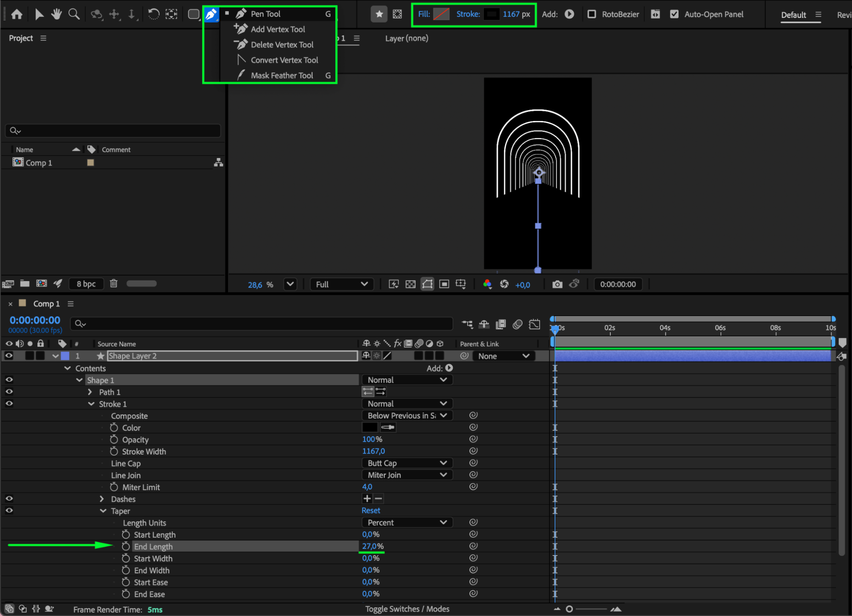Screen dimensions: 852x616
Task: Select the Selection arrow tool
Action: pos(39,14)
